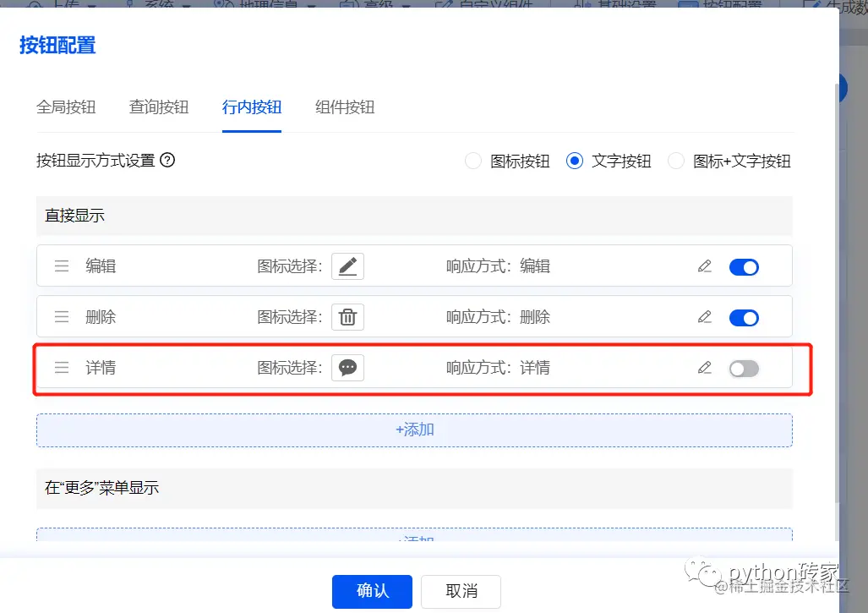The image size is (868, 613).
Task: Click the +添加 button under 直接显示
Action: 414,430
